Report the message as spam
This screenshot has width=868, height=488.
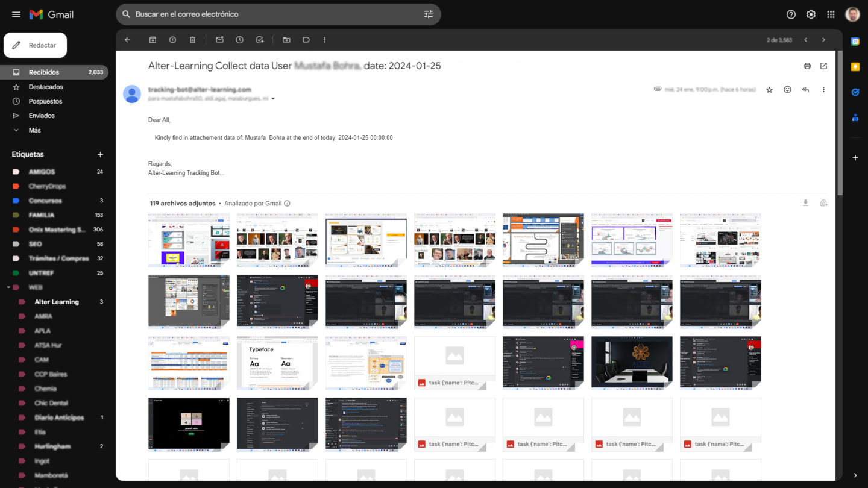click(x=172, y=40)
